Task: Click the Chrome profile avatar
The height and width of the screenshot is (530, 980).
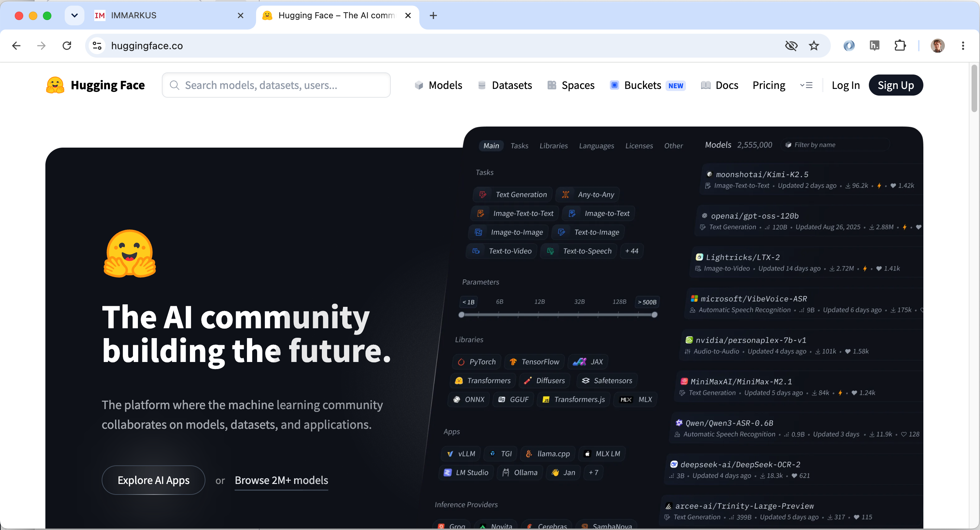Action: click(937, 46)
